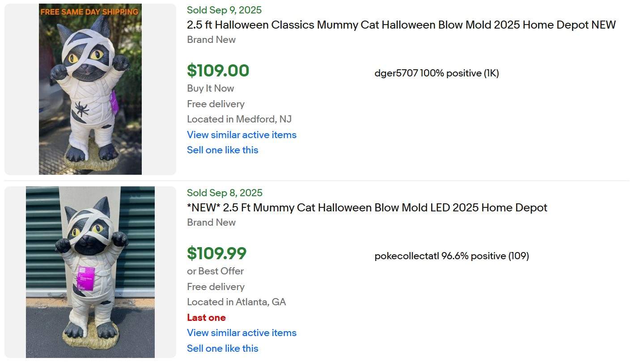Click the Free delivery label on the Atlanta listing

point(216,286)
